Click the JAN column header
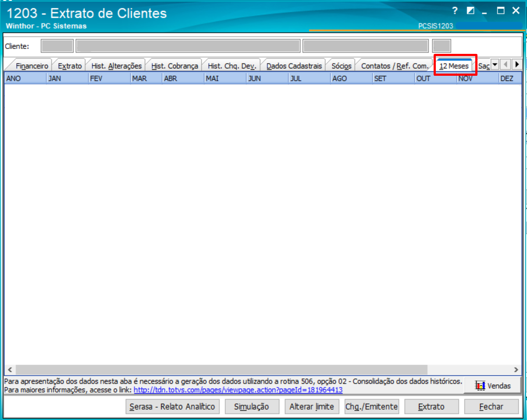 pos(67,79)
